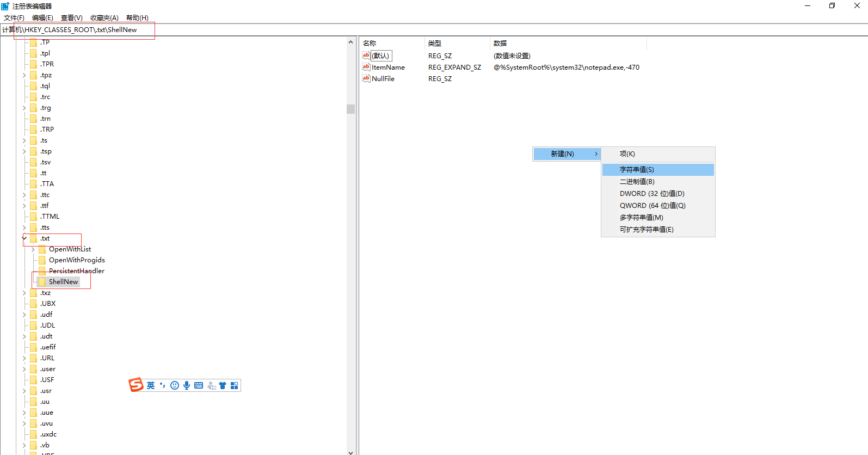Open the 查看(V) menu
The height and width of the screenshot is (455, 868).
pos(71,17)
